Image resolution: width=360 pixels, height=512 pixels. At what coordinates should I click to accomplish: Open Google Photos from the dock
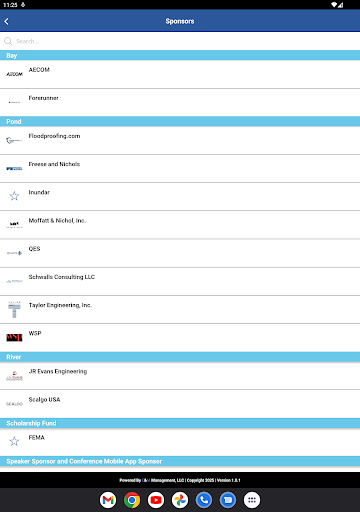(180, 500)
